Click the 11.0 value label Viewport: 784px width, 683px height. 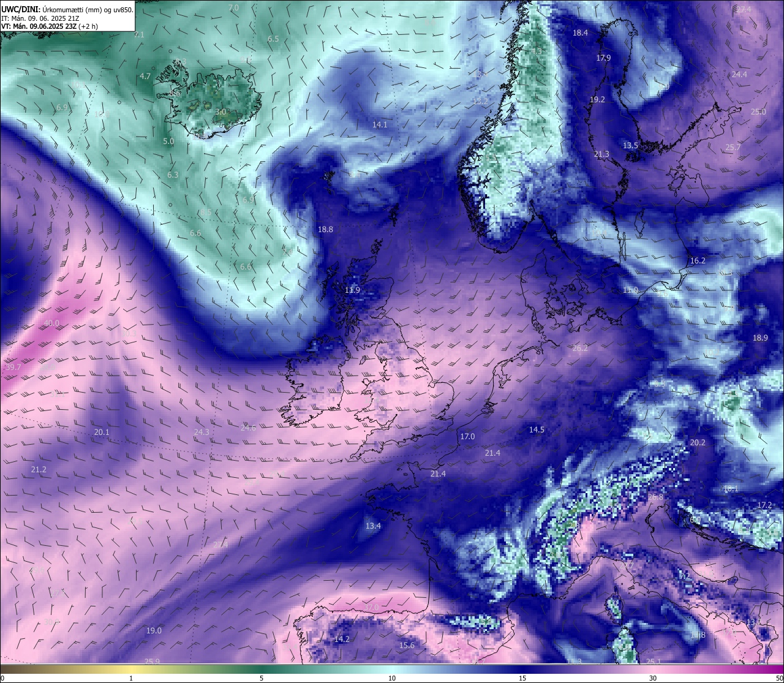click(x=630, y=290)
